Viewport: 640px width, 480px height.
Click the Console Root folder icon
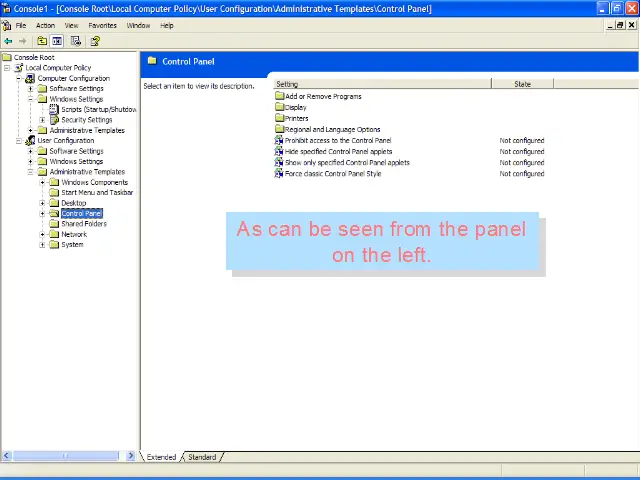point(7,57)
